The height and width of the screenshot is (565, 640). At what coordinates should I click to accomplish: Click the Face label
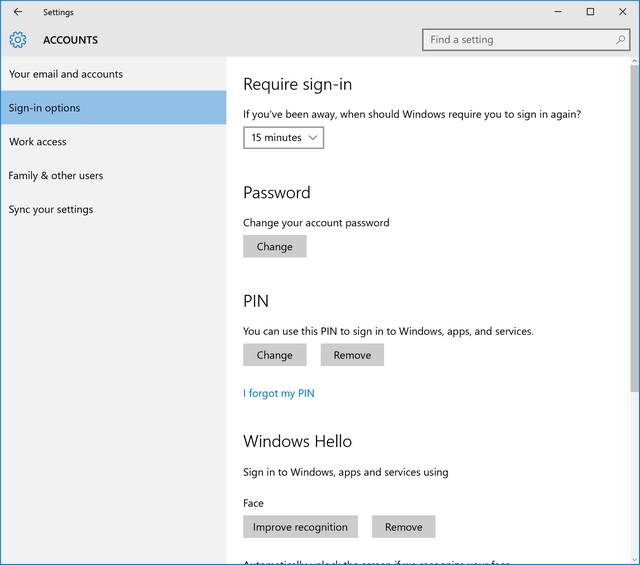click(253, 503)
